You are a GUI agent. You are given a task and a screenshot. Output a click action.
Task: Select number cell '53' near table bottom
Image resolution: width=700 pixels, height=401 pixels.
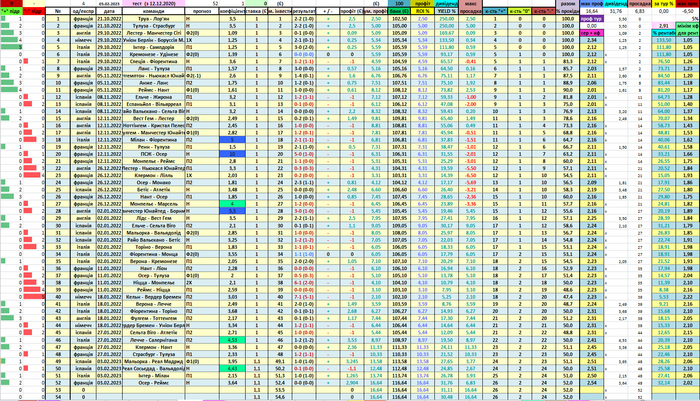point(58,390)
